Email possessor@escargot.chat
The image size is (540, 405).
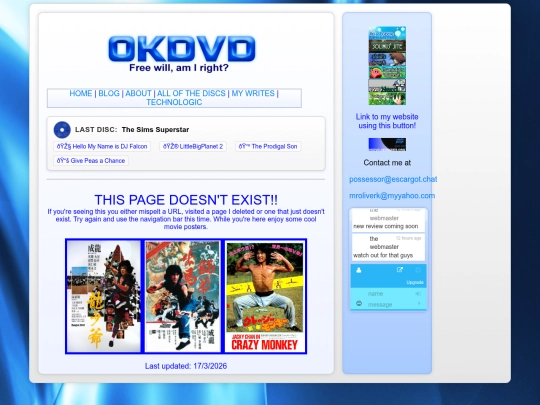click(393, 179)
